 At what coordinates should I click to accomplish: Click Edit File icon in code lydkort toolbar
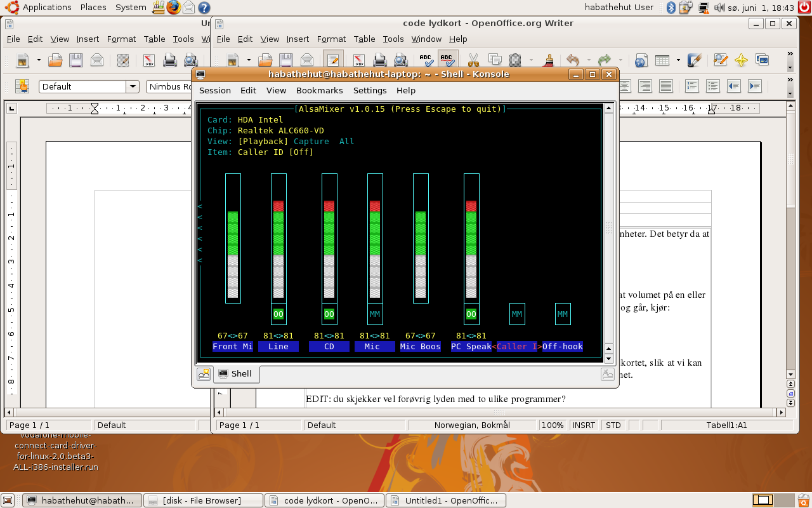click(333, 60)
